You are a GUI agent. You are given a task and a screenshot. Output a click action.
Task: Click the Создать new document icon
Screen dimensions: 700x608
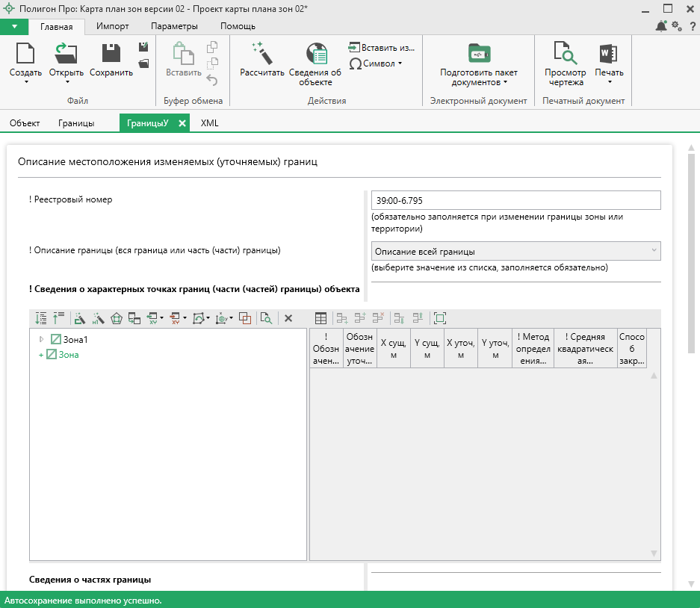[x=25, y=54]
